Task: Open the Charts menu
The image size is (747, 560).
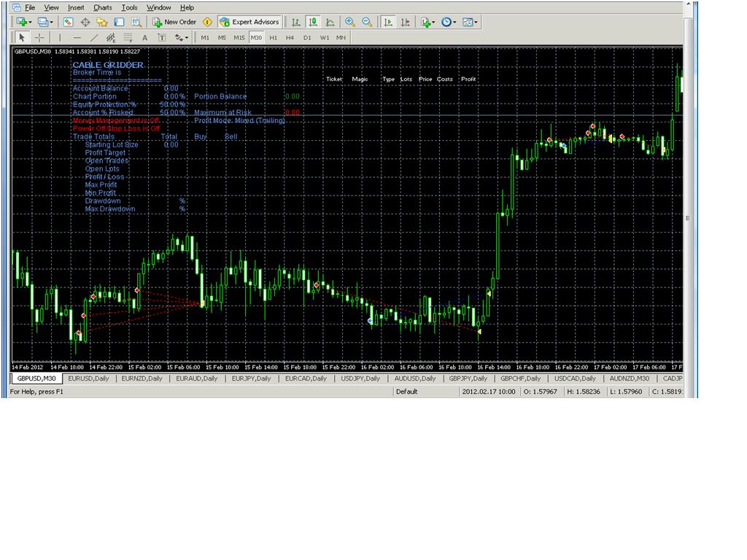Action: (102, 7)
